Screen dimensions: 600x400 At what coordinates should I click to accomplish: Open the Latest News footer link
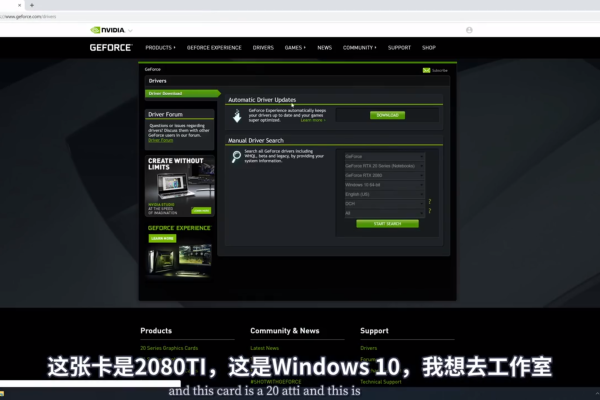coord(264,348)
